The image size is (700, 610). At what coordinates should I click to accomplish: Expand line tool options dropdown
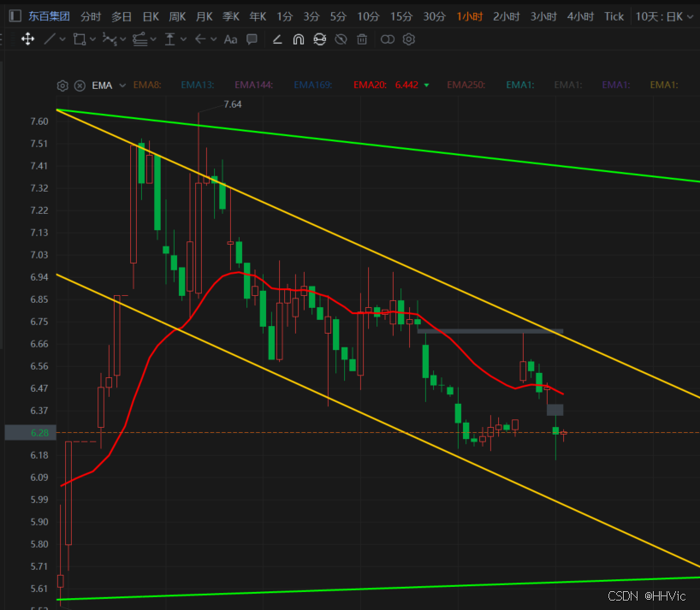coord(62,39)
